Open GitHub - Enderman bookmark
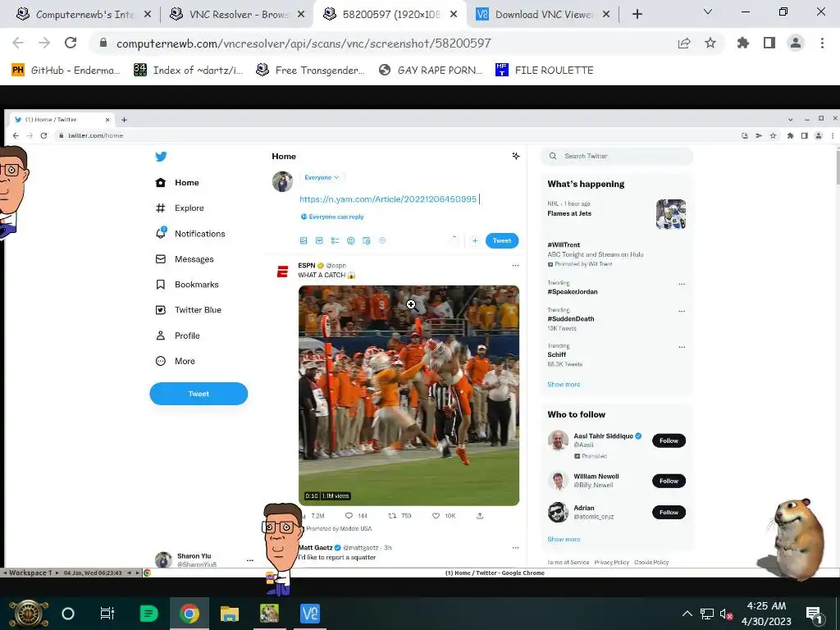This screenshot has width=840, height=630. tap(66, 71)
